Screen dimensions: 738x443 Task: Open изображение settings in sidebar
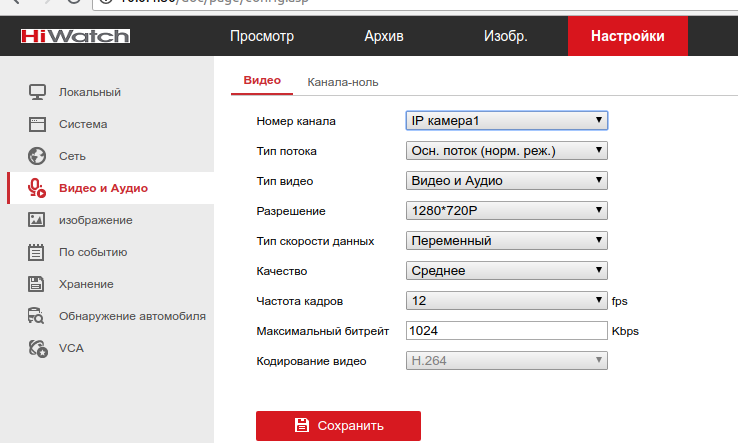point(96,220)
